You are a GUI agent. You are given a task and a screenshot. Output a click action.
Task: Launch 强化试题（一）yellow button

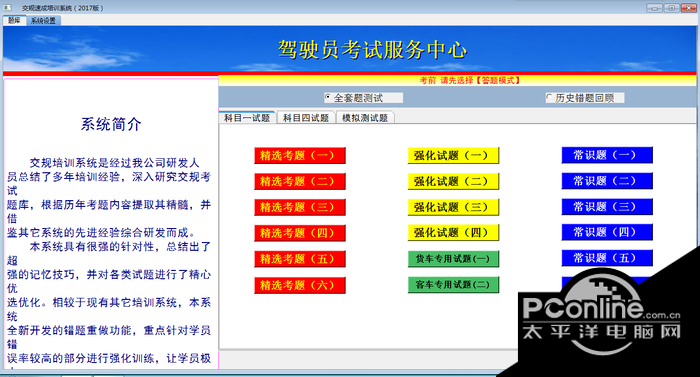coord(453,155)
